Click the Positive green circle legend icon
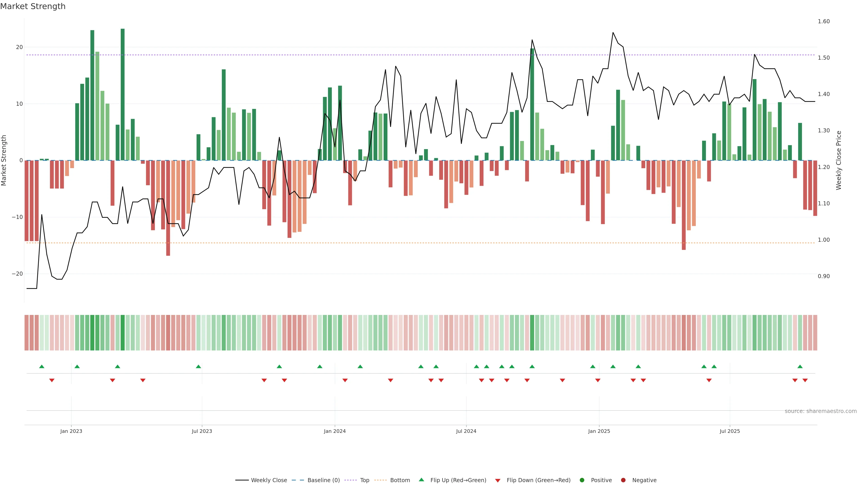The width and height of the screenshot is (868, 488). point(582,480)
